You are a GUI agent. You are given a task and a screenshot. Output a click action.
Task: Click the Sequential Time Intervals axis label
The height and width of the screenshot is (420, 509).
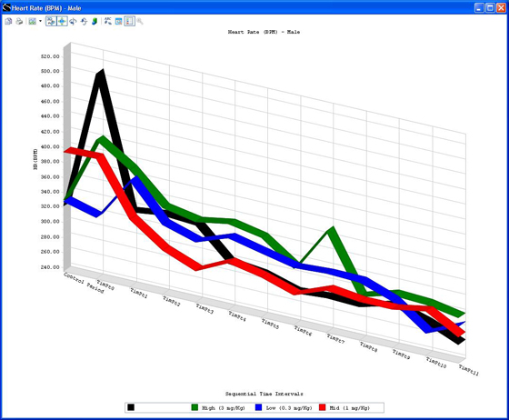point(264,394)
